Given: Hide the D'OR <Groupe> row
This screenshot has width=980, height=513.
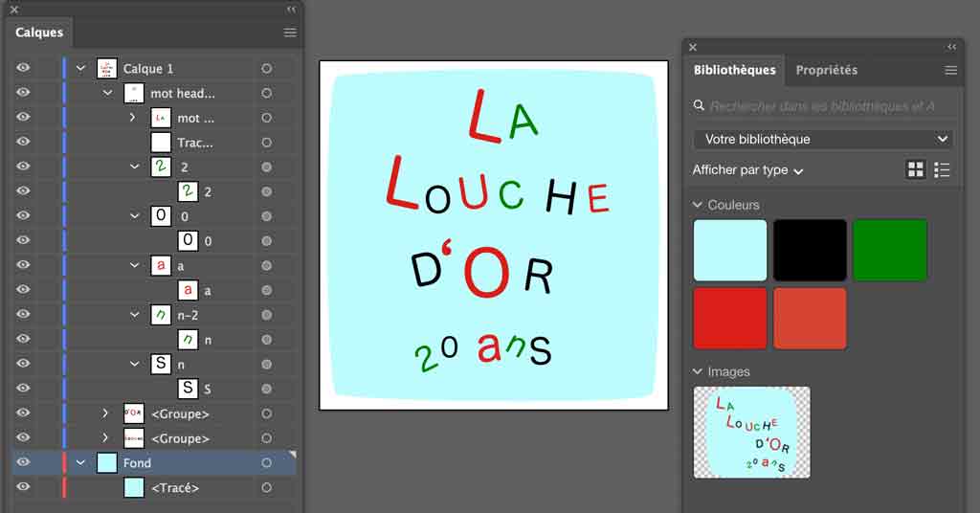Looking at the screenshot, I should pos(23,413).
